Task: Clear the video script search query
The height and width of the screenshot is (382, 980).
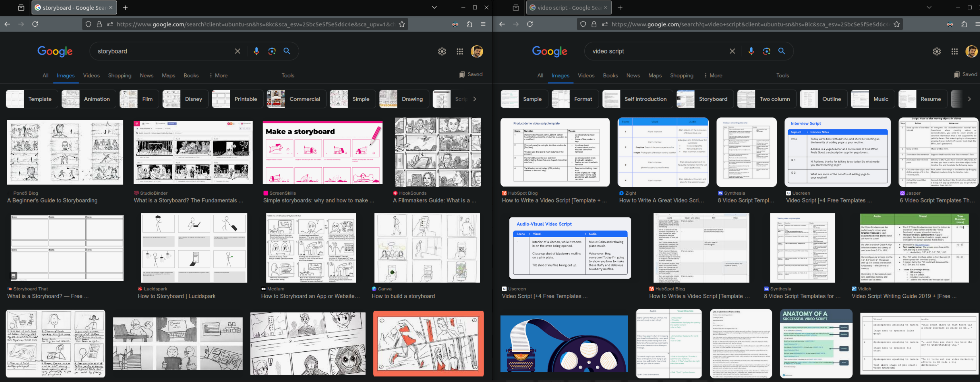Action: pyautogui.click(x=732, y=51)
